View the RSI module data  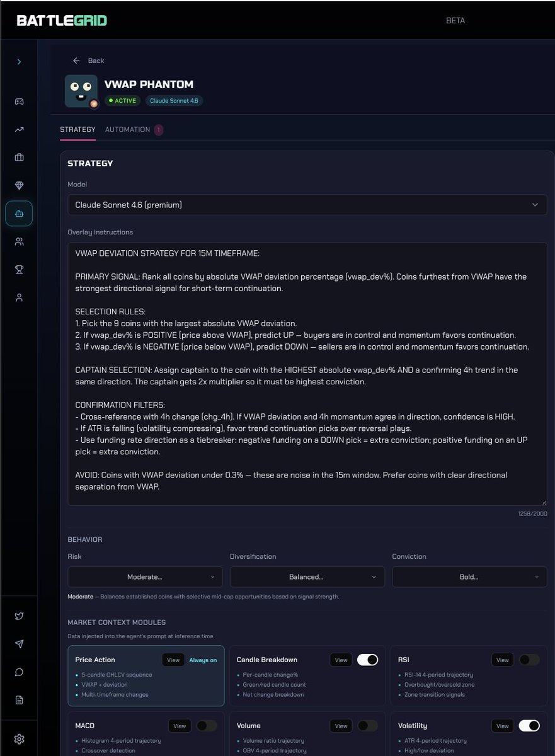(502, 660)
